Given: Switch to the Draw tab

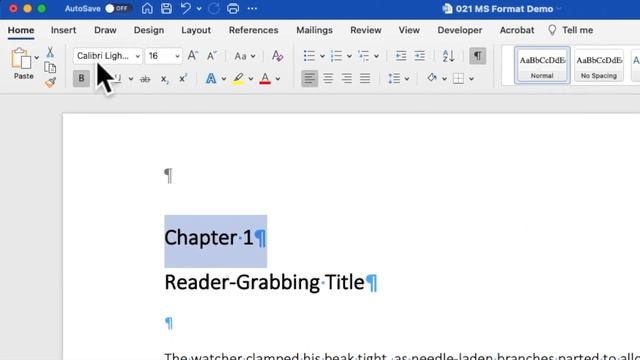Looking at the screenshot, I should (105, 30).
